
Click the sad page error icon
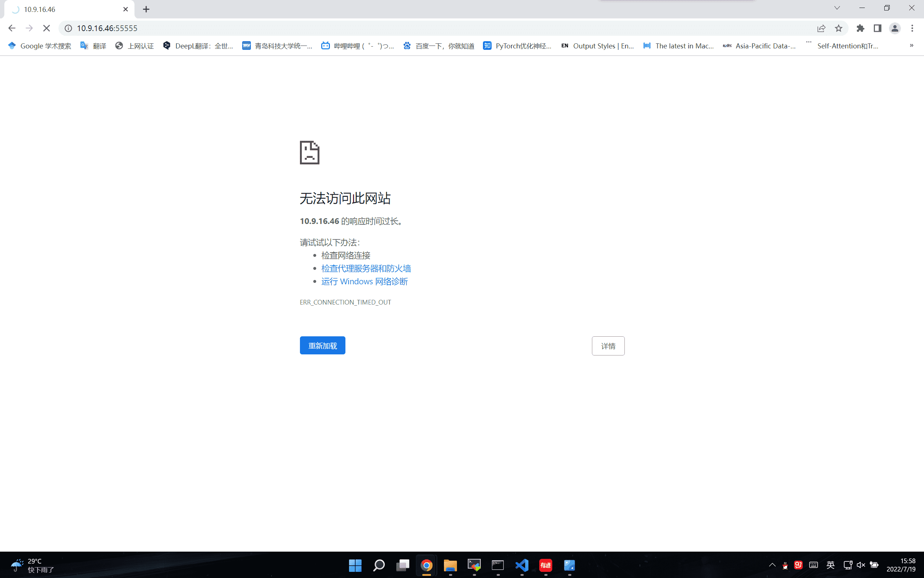(x=310, y=152)
